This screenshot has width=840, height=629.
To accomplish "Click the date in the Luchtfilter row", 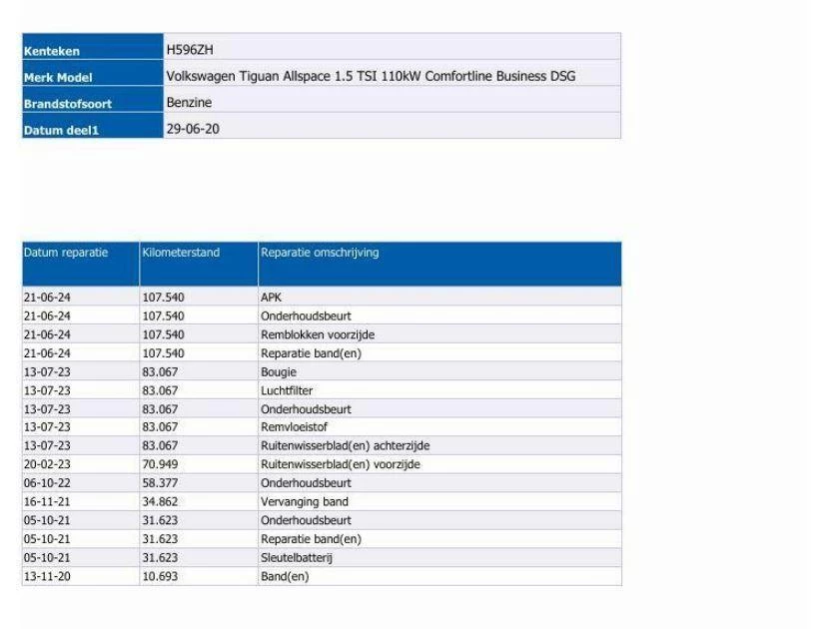I will [47, 390].
